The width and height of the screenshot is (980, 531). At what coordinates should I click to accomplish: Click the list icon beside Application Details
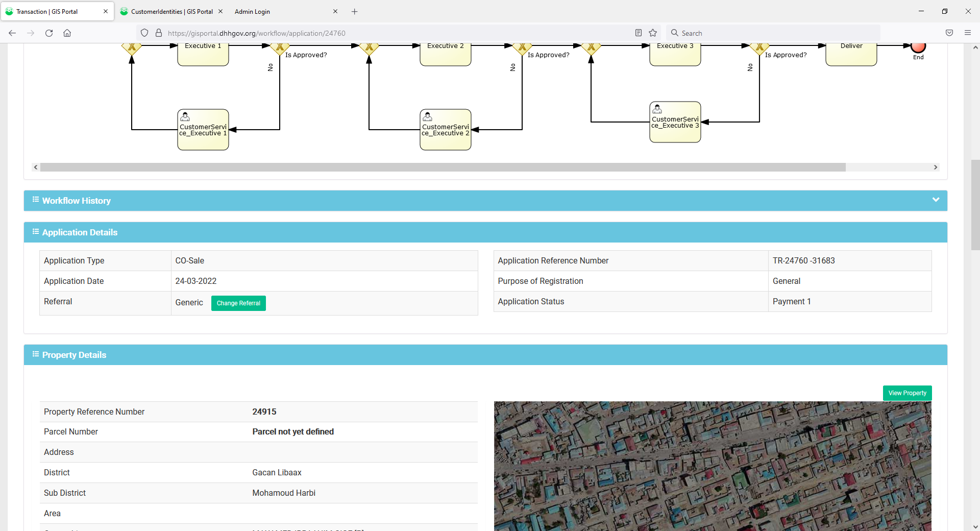click(x=36, y=231)
